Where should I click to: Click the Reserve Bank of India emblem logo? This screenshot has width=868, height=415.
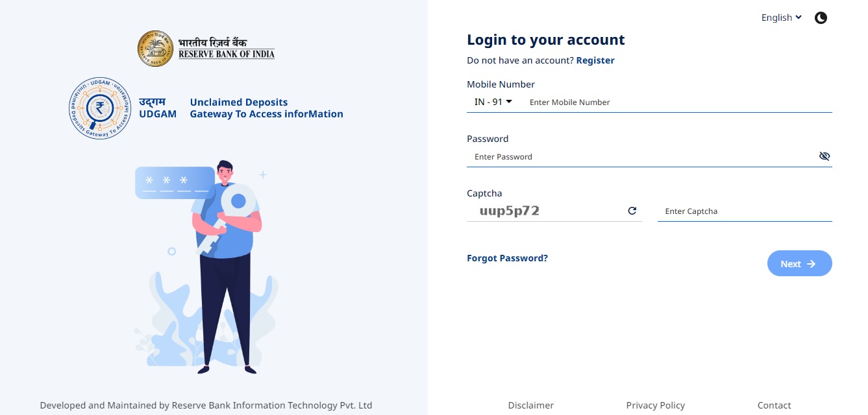156,48
